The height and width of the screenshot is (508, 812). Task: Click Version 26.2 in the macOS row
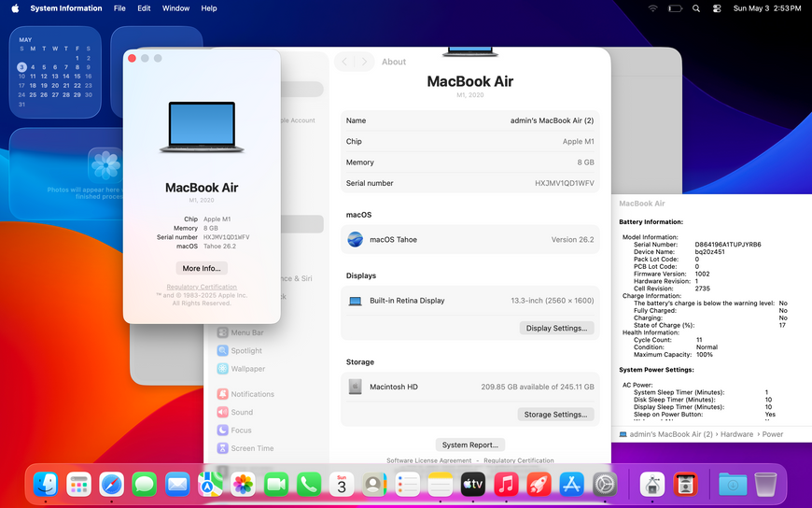point(572,239)
